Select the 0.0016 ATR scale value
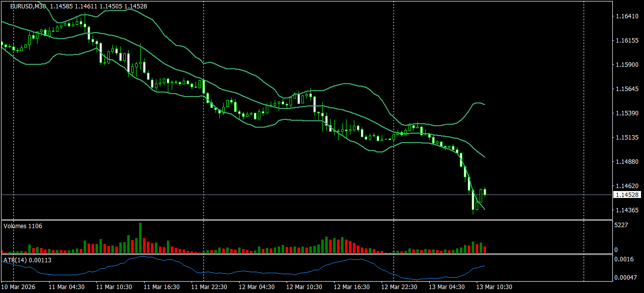644x293 pixels. pyautogui.click(x=625, y=259)
